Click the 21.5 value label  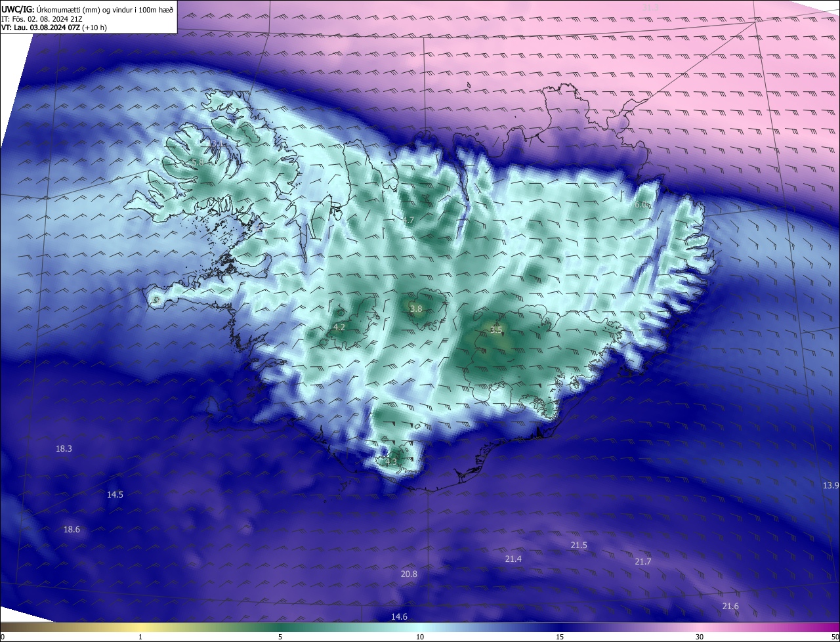579,546
